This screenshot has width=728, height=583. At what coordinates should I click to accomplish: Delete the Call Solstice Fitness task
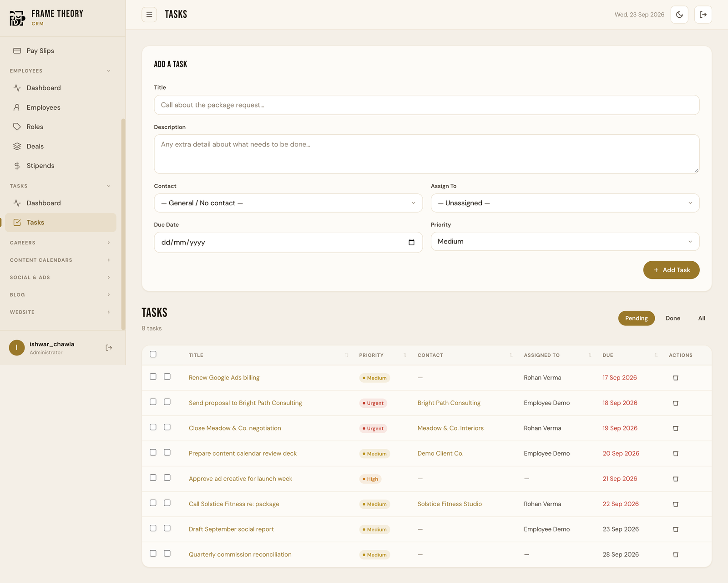(x=676, y=504)
